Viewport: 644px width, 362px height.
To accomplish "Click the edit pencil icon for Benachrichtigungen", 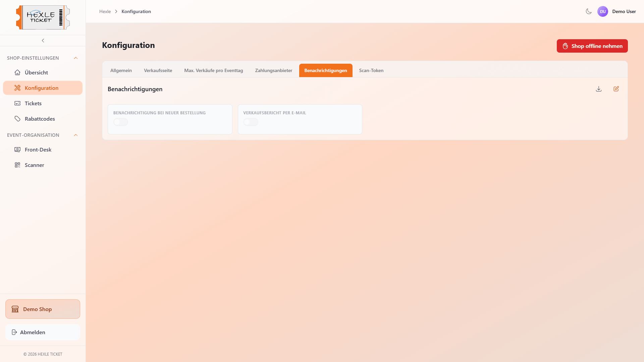I will coord(616,89).
